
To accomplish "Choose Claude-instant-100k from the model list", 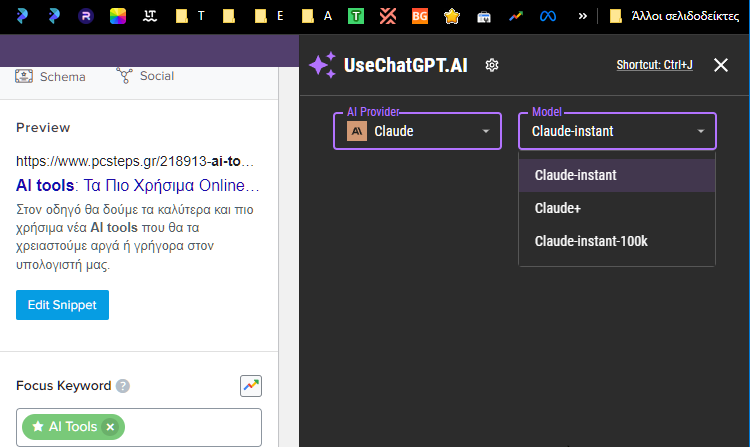I will pyautogui.click(x=617, y=241).
